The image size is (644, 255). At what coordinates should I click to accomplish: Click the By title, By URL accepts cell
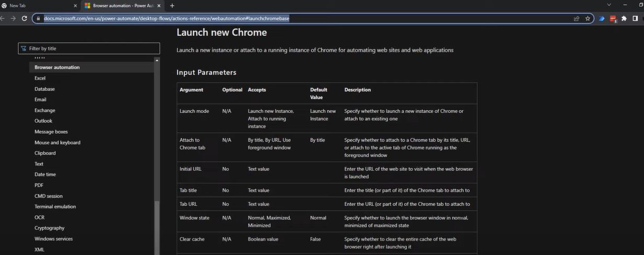click(x=269, y=144)
